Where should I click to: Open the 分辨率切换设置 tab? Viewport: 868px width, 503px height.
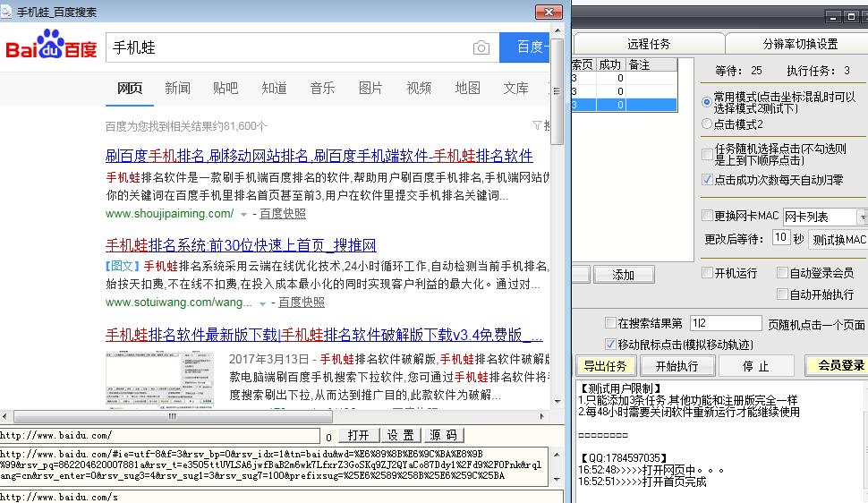(x=799, y=44)
